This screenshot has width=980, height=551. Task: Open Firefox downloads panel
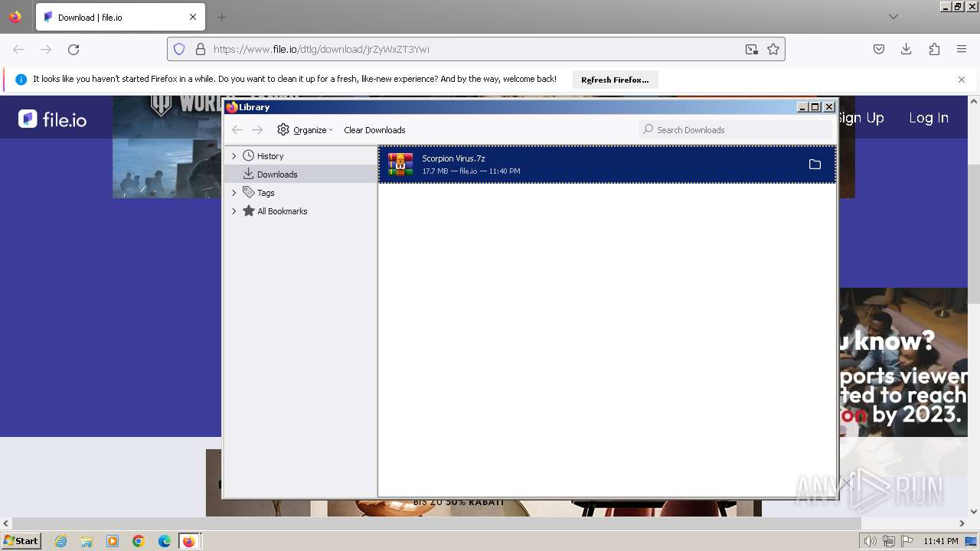(x=906, y=49)
